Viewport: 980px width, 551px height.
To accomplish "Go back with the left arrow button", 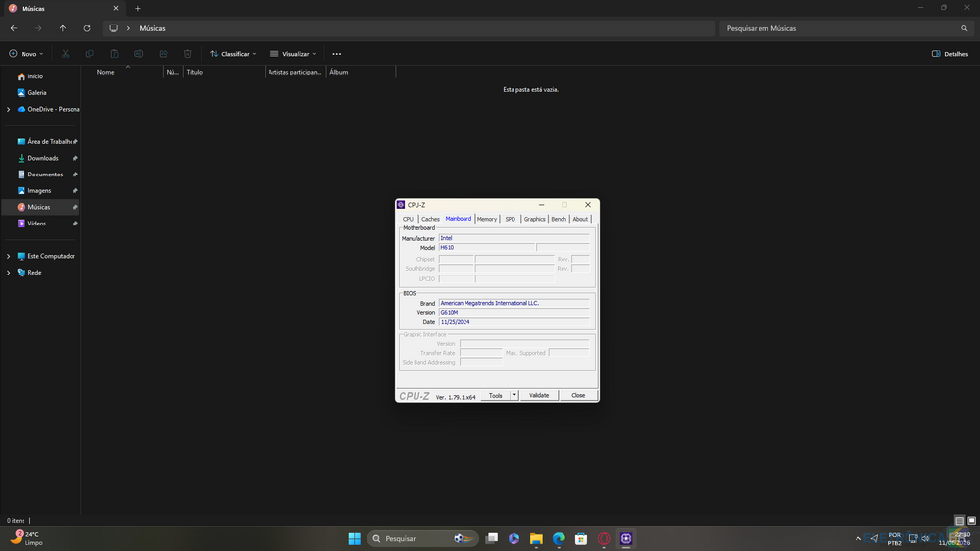I will [x=14, y=28].
